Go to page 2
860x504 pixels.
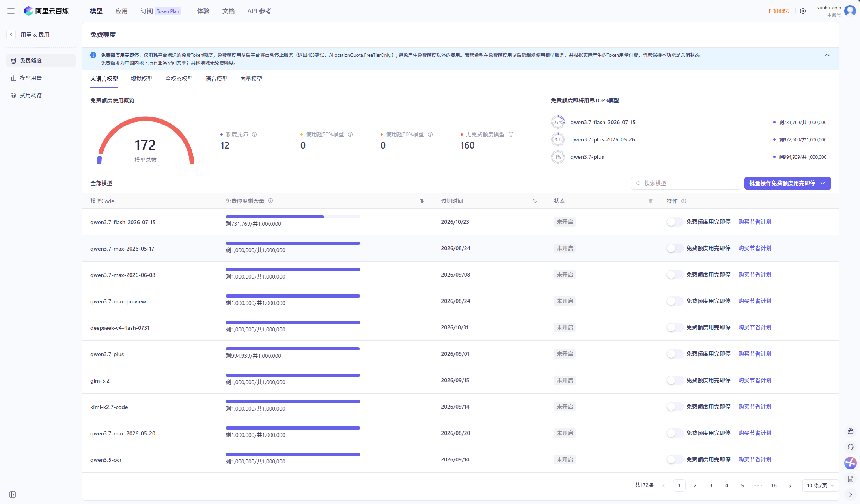pos(695,486)
